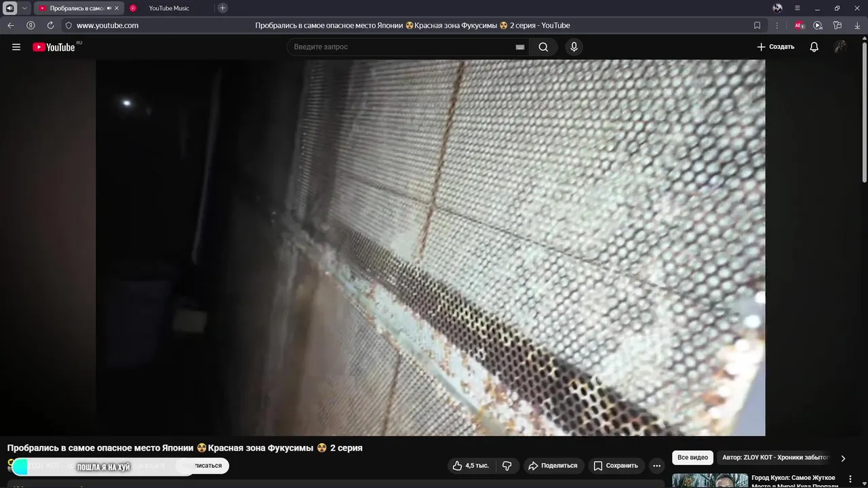Screen dimensions: 868x488
Task: Open the on-screen keyboard icon in search box
Action: [x=520, y=47]
